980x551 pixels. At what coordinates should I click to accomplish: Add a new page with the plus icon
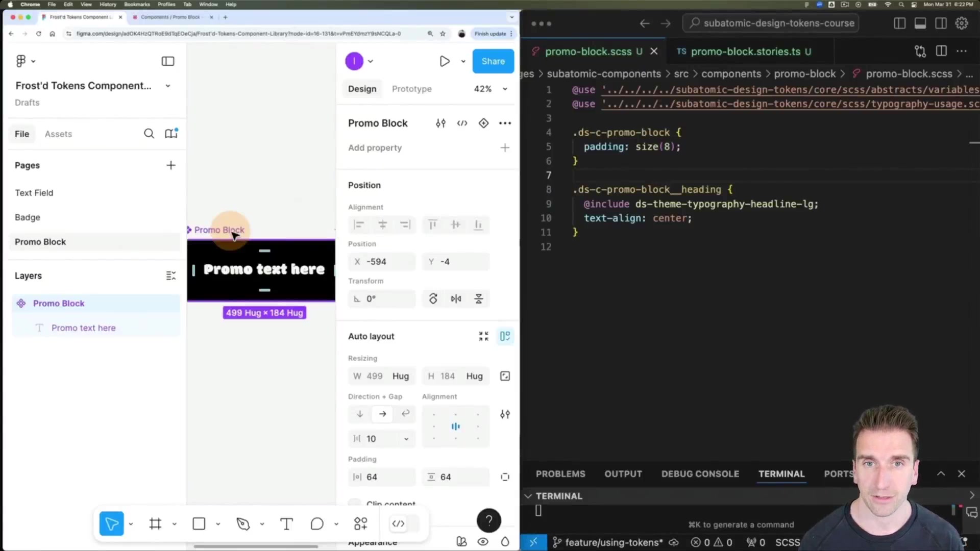[171, 165]
